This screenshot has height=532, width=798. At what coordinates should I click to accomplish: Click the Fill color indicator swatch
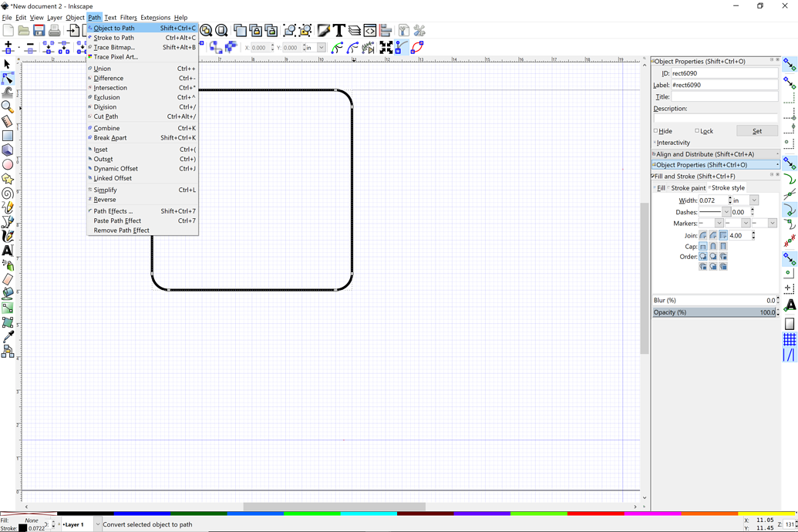click(32, 520)
